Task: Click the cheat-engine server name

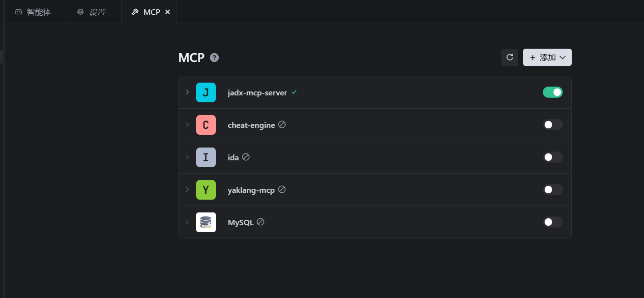Action: 251,125
